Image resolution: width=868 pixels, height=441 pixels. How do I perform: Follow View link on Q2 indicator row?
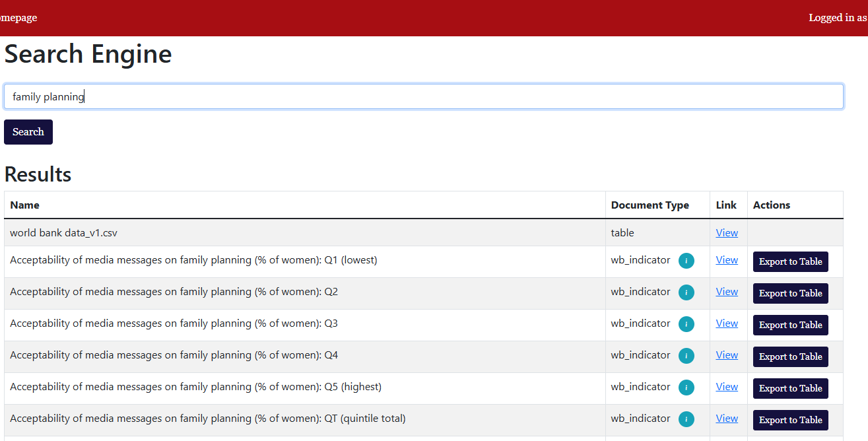coord(727,292)
